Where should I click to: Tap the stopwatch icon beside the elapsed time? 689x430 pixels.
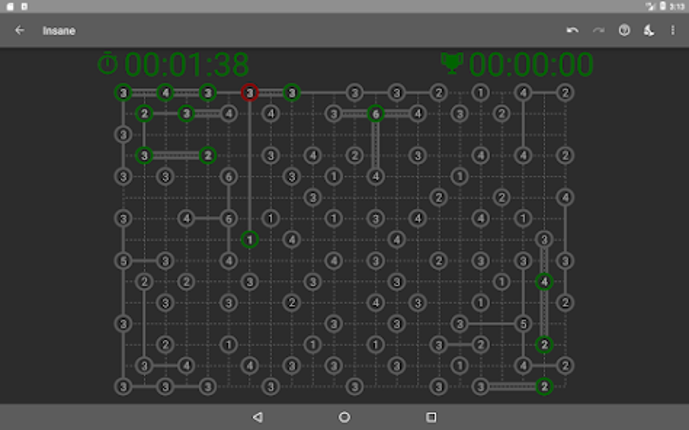pyautogui.click(x=108, y=64)
